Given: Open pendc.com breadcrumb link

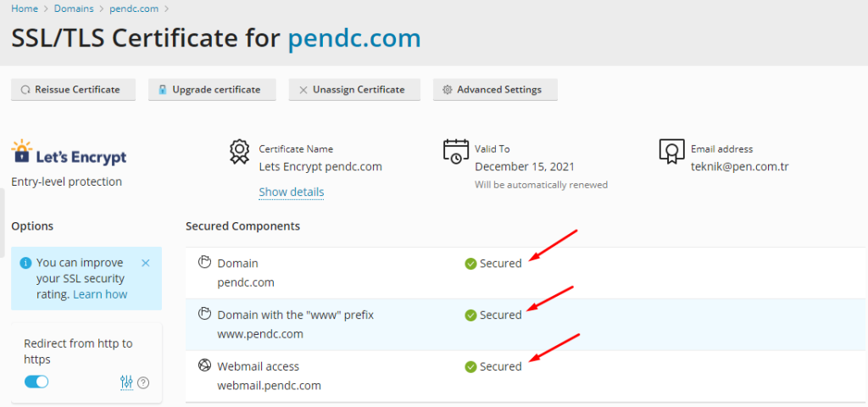Looking at the screenshot, I should 134,8.
